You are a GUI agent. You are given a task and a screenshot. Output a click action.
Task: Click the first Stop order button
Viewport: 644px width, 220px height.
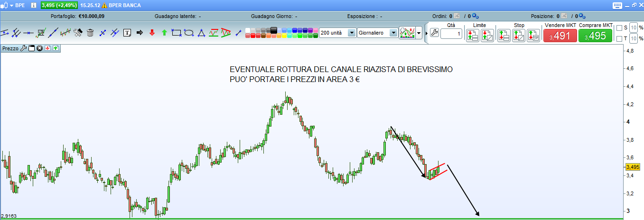click(504, 36)
